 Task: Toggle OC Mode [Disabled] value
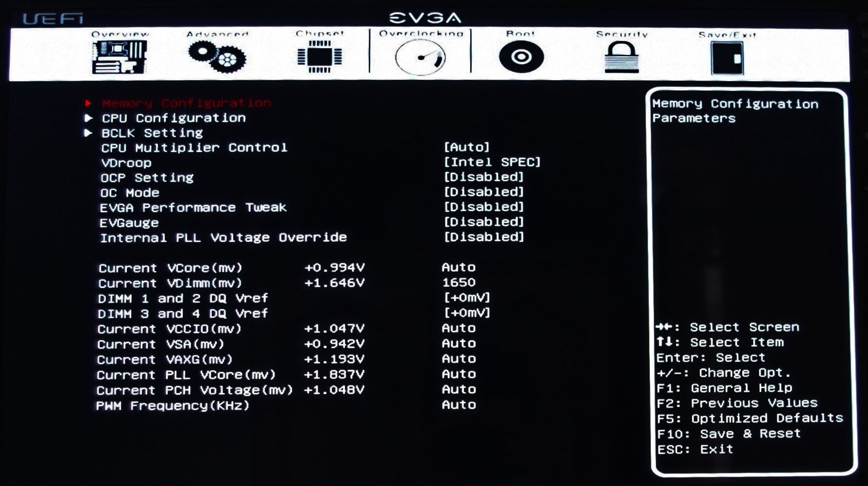[484, 192]
